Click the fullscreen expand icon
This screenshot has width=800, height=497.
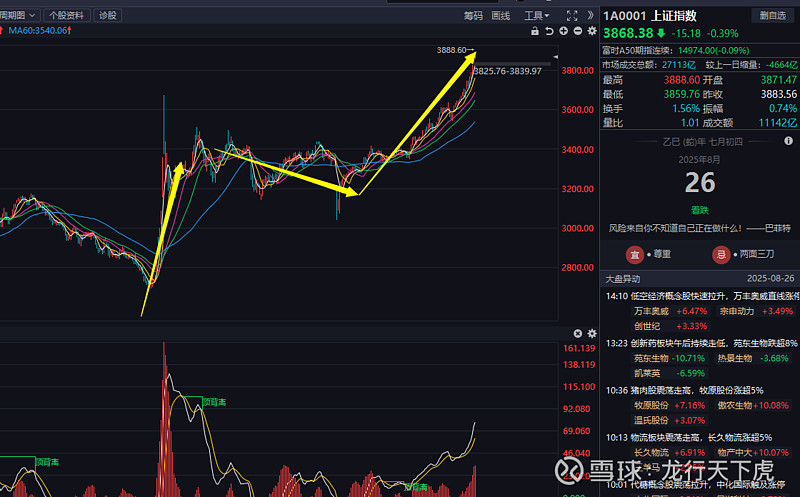tap(572, 15)
